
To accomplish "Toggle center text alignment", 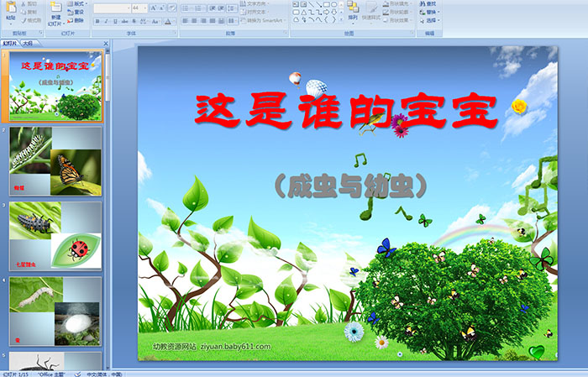I will coord(194,21).
